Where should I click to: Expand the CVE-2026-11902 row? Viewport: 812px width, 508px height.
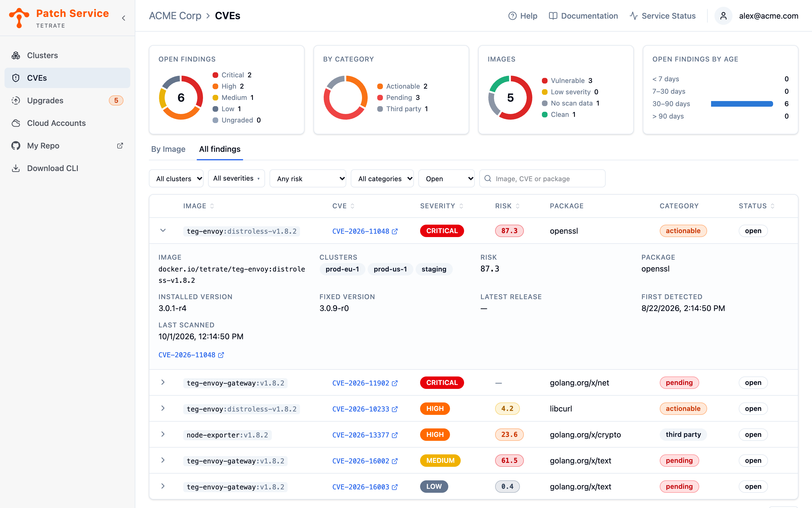click(163, 382)
